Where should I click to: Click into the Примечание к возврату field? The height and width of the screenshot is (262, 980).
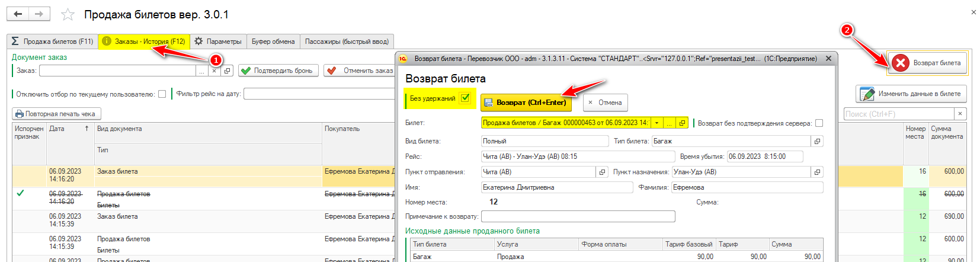(578, 216)
